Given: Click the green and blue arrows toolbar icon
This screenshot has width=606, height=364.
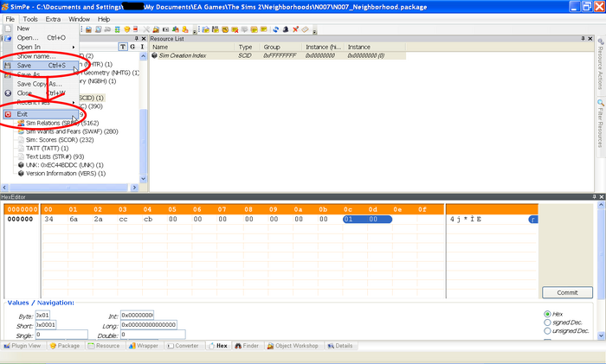Looking at the screenshot, I should point(117,29).
